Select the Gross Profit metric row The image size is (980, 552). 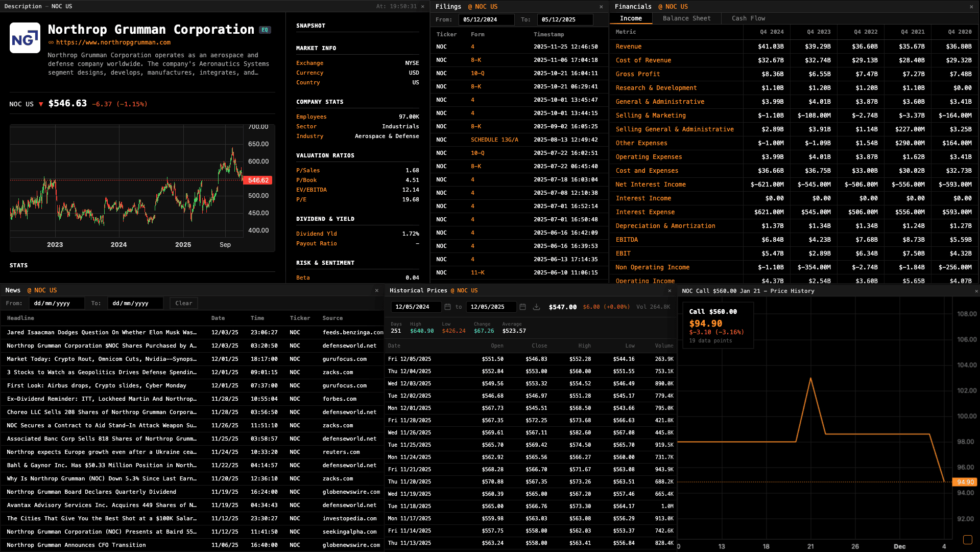coord(794,74)
